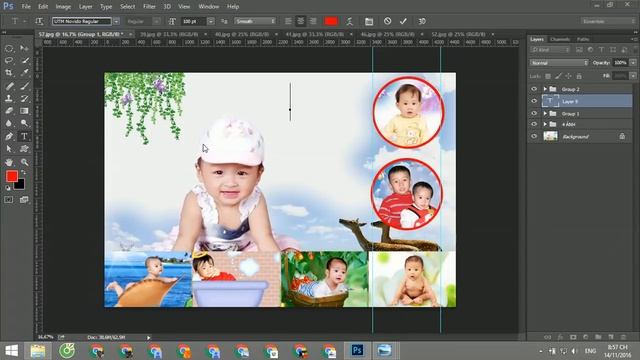Hide the Group 2 layer
Image resolution: width=640 pixels, height=360 pixels.
[x=534, y=89]
